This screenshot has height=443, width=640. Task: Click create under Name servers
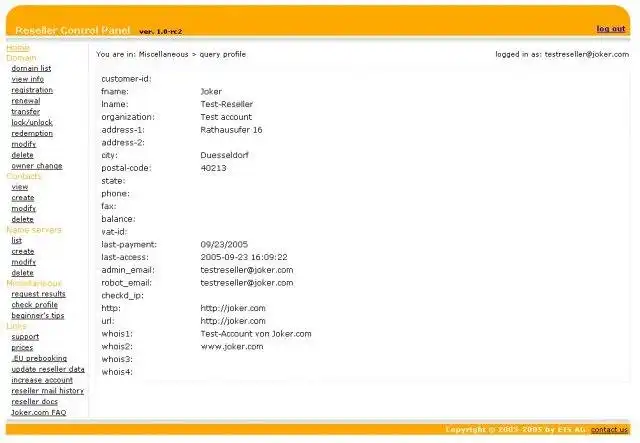point(23,252)
